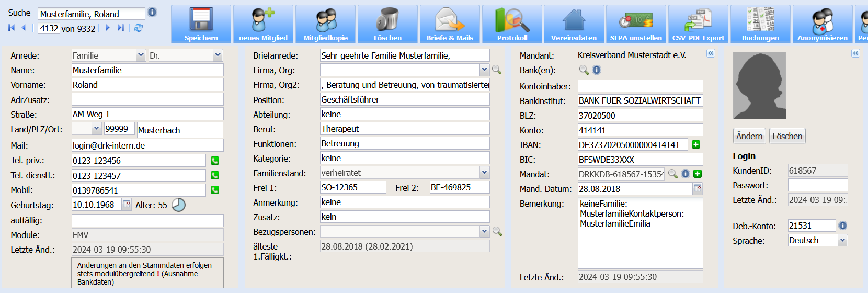This screenshot has width=868, height=293.
Task: Click the Passwort input field
Action: coord(818,185)
